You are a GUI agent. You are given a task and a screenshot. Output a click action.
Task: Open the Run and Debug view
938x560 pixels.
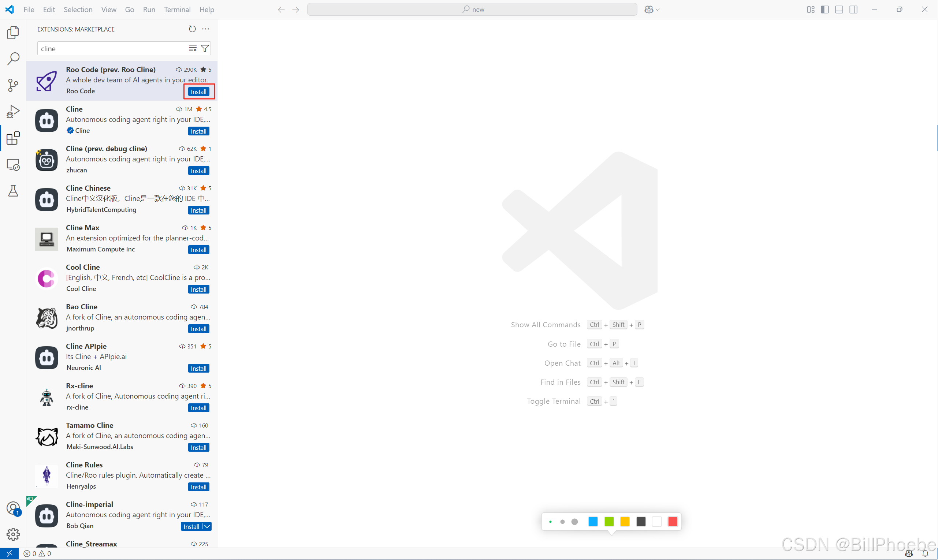(x=13, y=112)
